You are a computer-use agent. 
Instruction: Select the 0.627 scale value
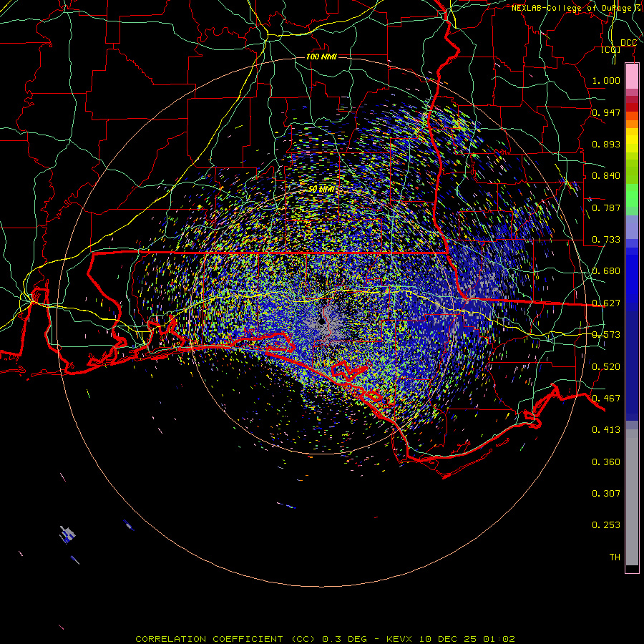[x=606, y=303]
